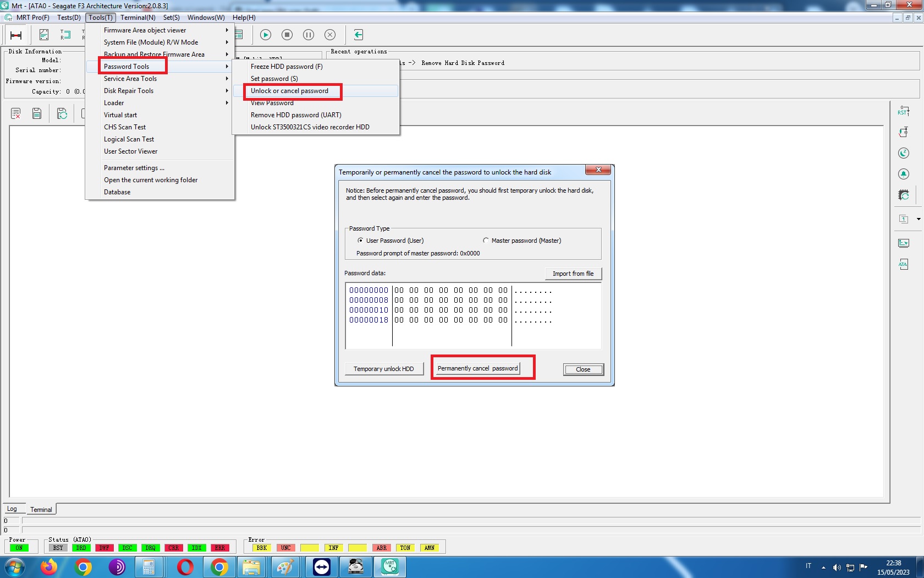Click the RST reset icon in the right sidebar

(903, 111)
